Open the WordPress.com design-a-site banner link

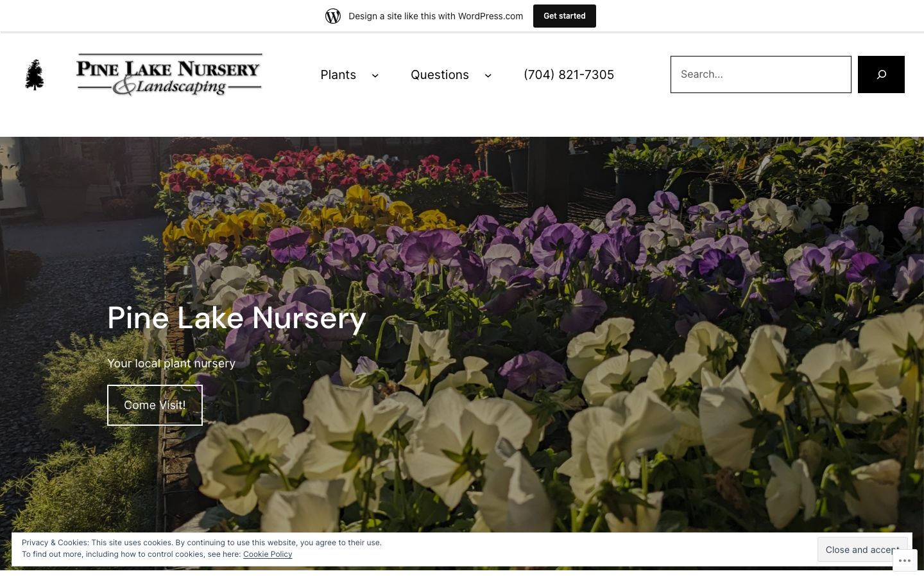[x=436, y=15]
